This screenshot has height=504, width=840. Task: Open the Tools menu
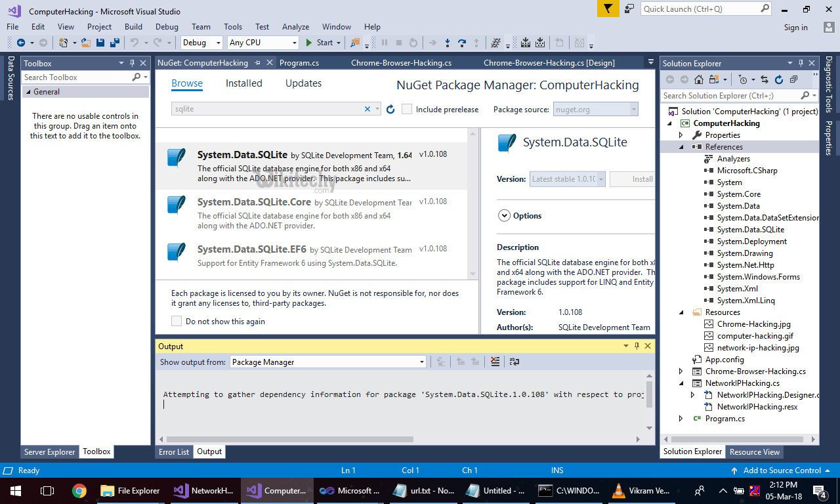click(x=233, y=27)
